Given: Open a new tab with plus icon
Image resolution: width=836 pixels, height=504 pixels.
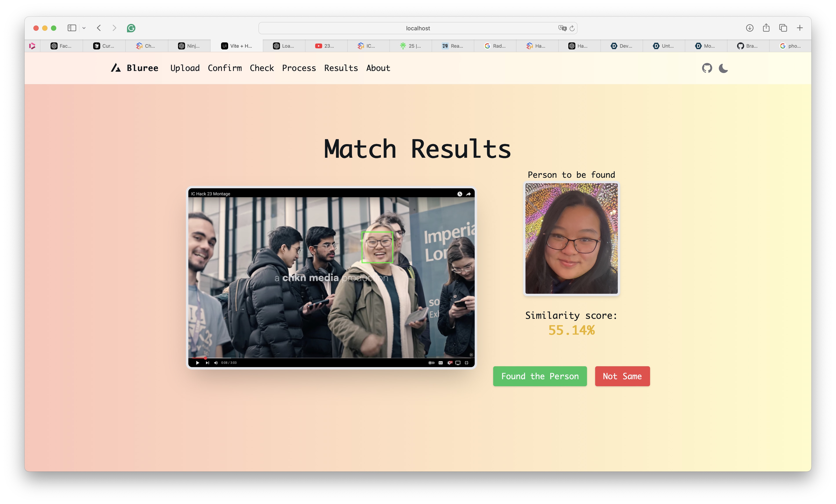Looking at the screenshot, I should [800, 28].
